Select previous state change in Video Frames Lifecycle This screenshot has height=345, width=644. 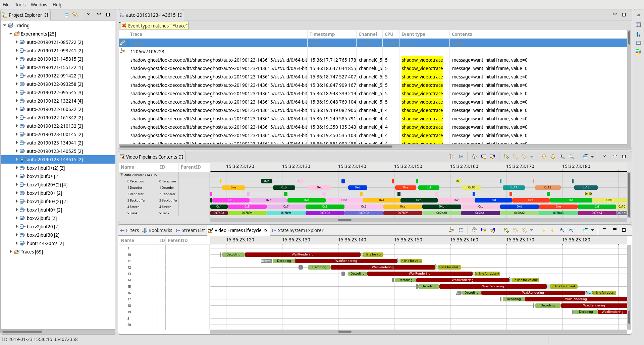(x=483, y=230)
